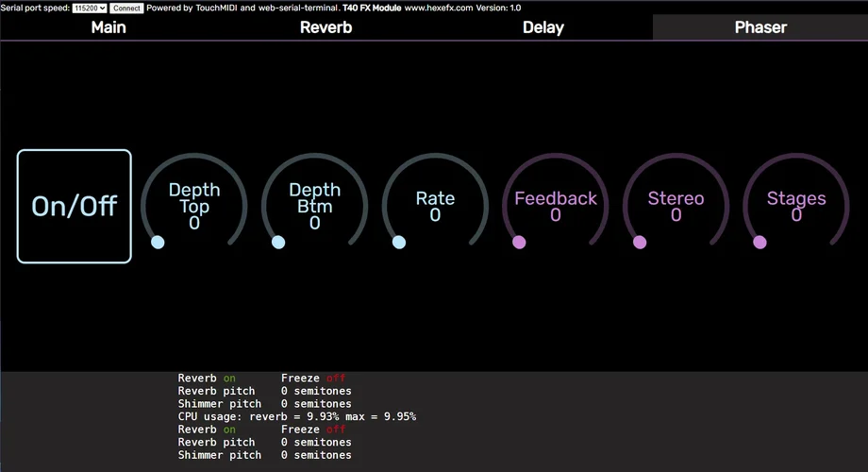
Task: Click the Connect button
Action: [126, 8]
